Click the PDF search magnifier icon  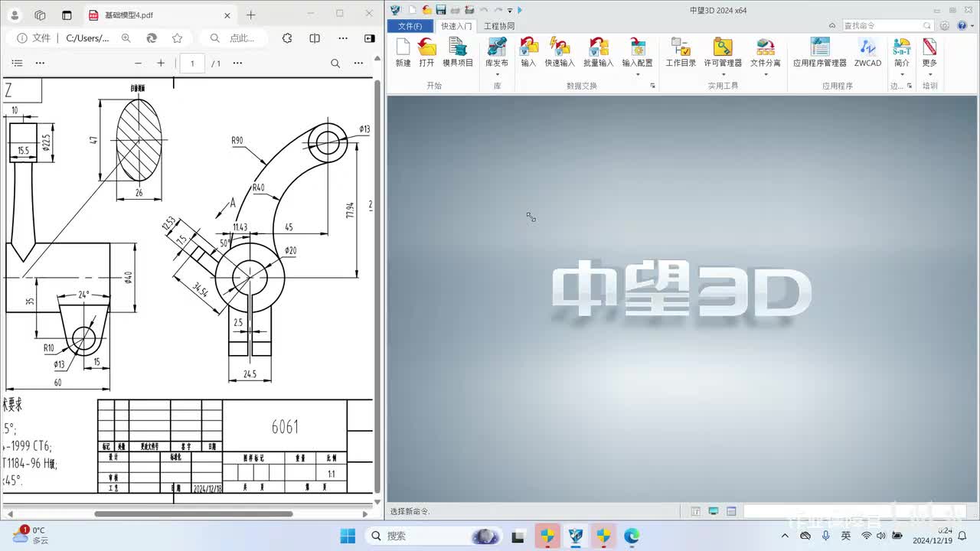click(335, 64)
